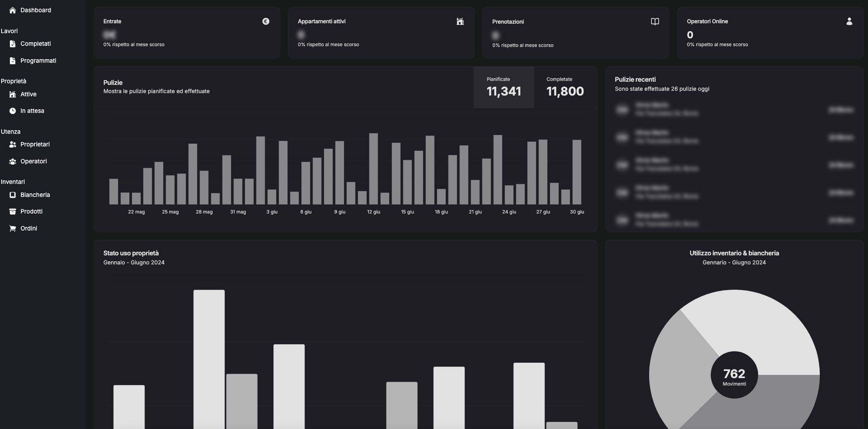The height and width of the screenshot is (429, 868).
Task: Click the Proprietari users icon
Action: 13,144
